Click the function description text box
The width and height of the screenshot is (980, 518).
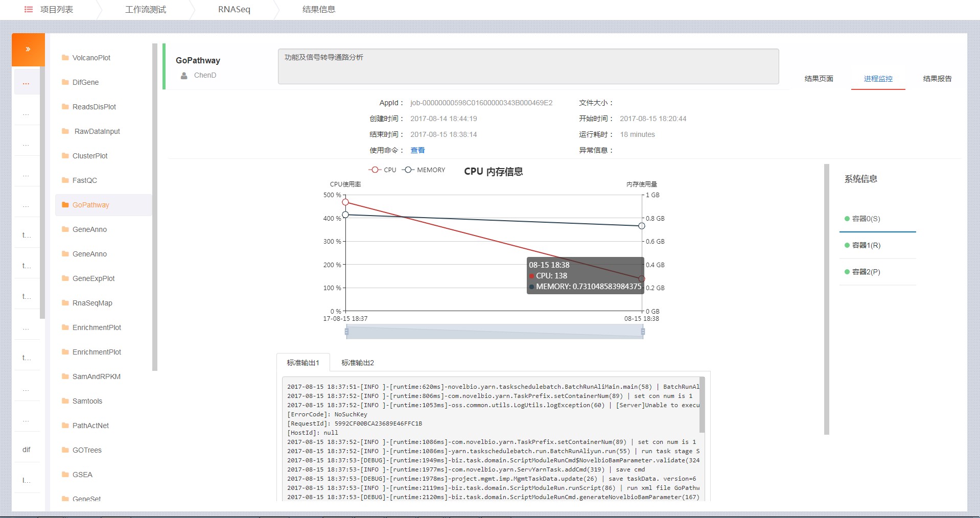(x=528, y=66)
